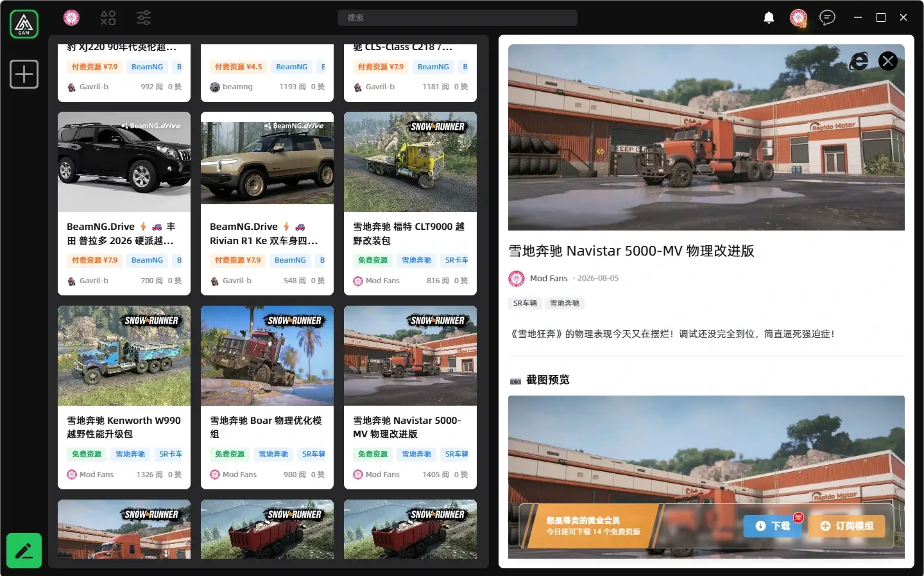Select 免费资源 tag on CLT9000 card

pyautogui.click(x=373, y=260)
